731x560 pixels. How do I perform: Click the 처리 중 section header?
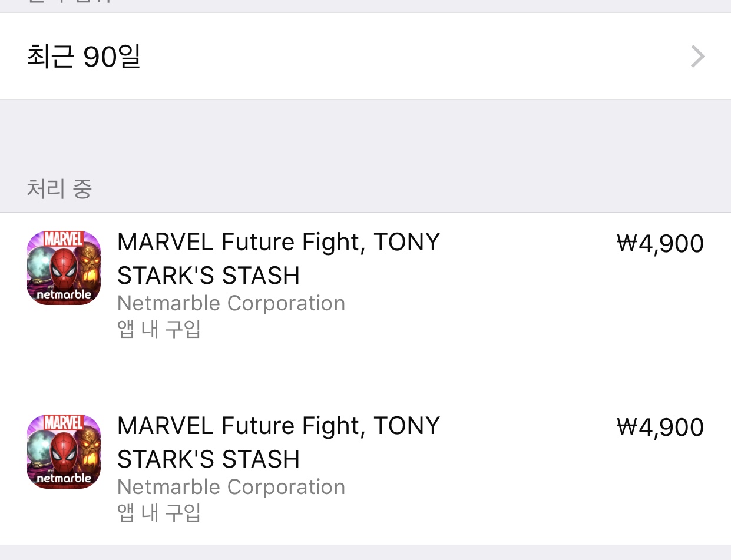59,190
